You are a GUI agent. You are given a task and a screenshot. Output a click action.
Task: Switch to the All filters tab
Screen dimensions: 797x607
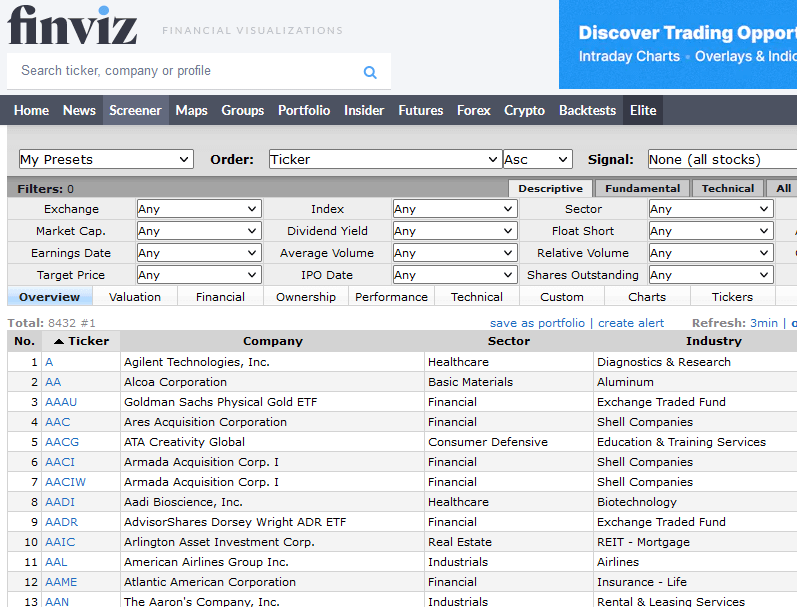pyautogui.click(x=783, y=189)
